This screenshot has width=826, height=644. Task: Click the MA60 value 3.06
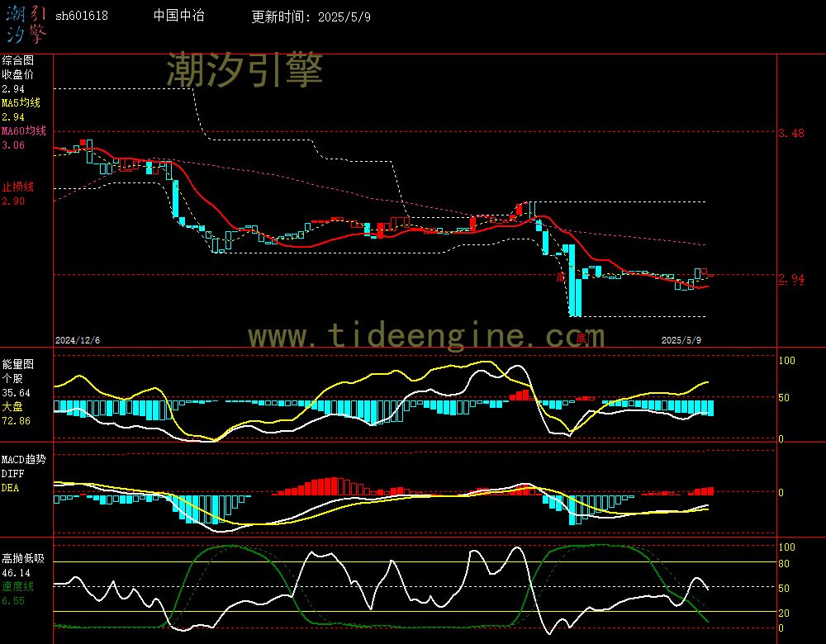(x=13, y=144)
